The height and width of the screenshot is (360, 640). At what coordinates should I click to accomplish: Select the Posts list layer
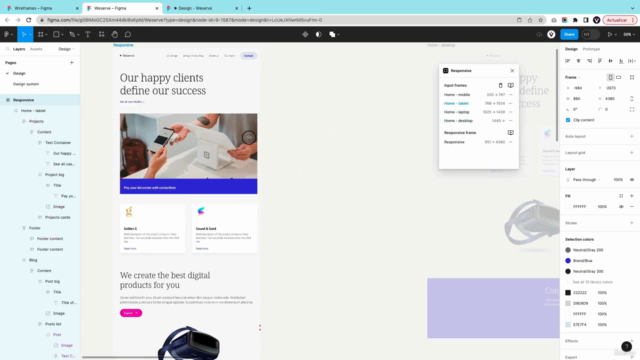[53, 324]
